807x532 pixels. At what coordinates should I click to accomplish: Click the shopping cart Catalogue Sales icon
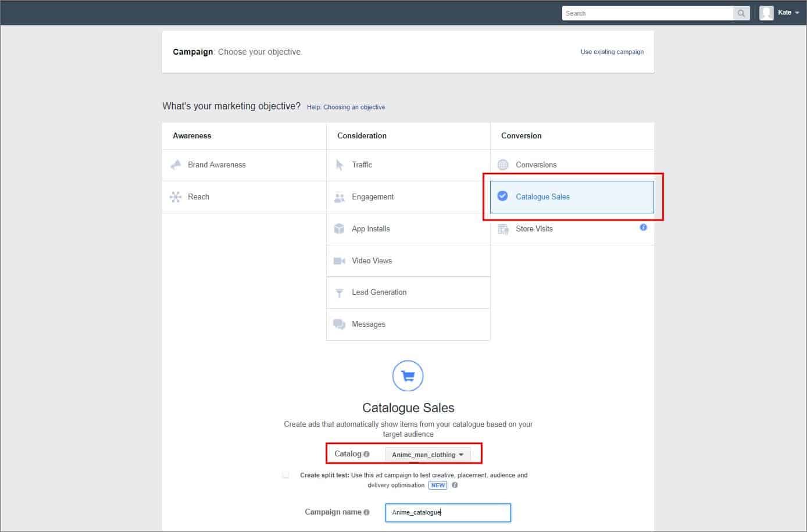coord(408,375)
